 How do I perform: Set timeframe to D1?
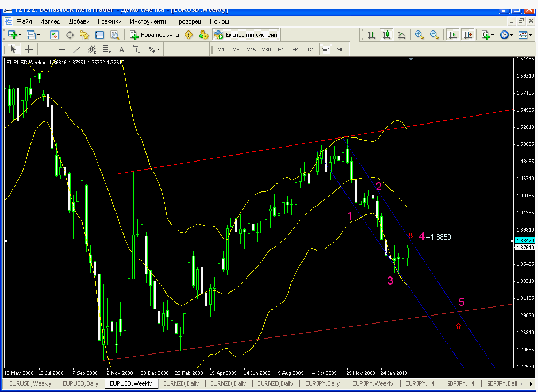point(311,49)
